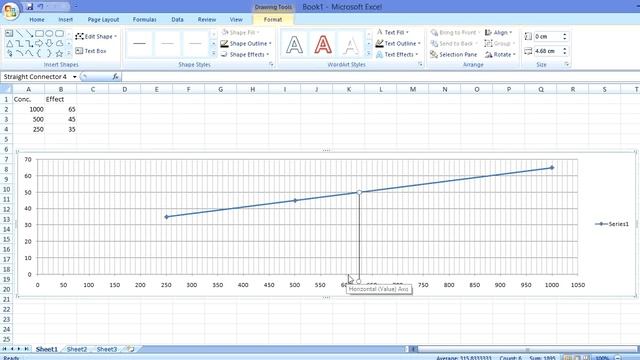Click the Zoom Out minus button
This screenshot has height=360, width=640.
pos(618,358)
